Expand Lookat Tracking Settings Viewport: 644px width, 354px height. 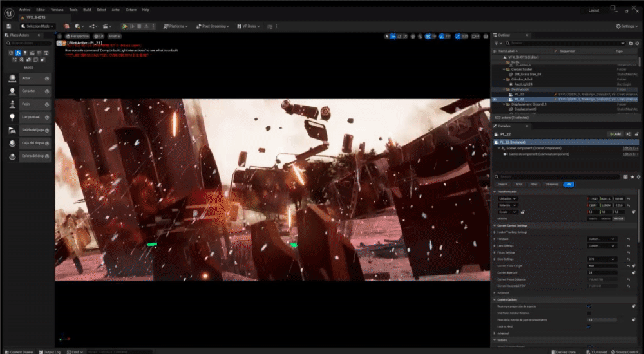(x=495, y=232)
